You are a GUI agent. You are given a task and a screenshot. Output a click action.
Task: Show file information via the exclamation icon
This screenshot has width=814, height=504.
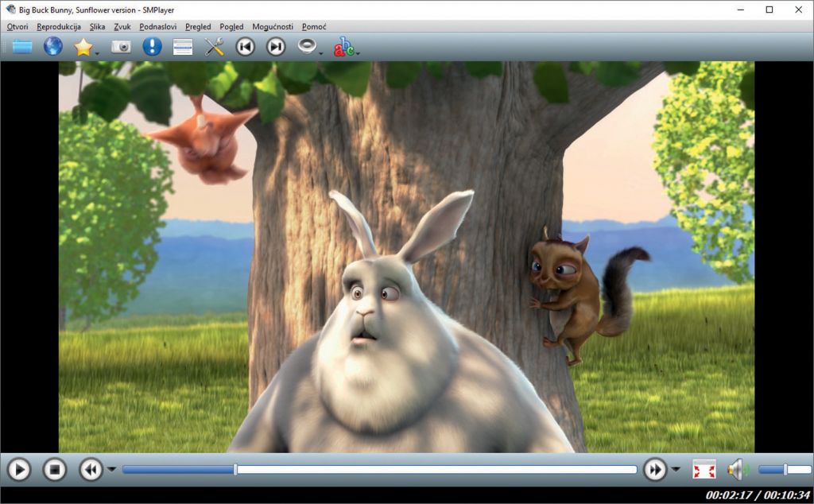pyautogui.click(x=152, y=47)
